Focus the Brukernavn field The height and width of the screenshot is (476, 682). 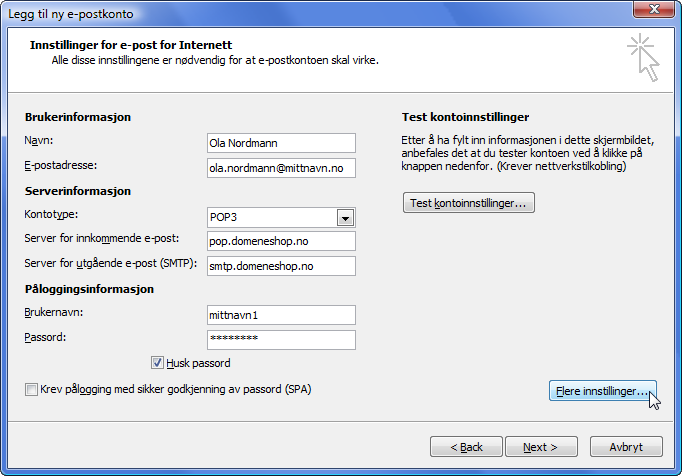281,315
